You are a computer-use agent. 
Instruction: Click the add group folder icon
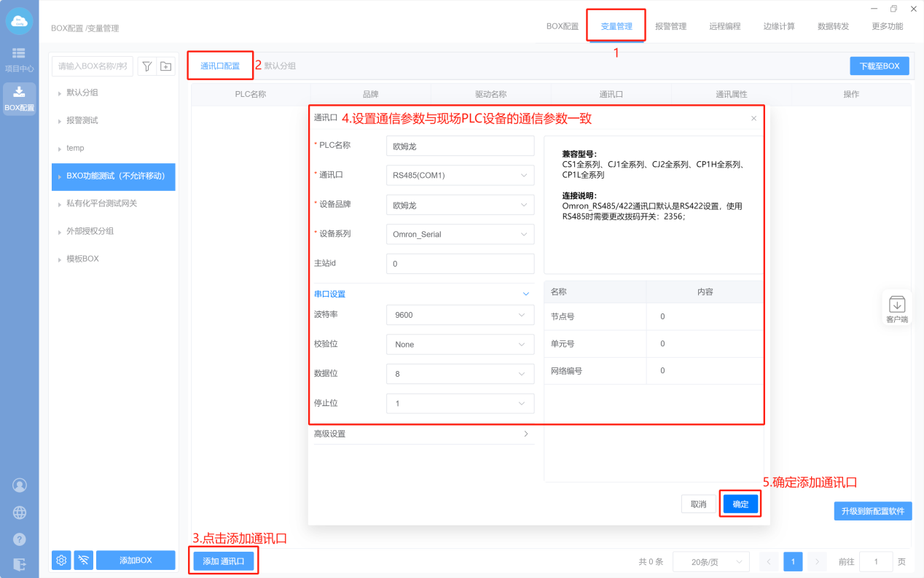166,66
